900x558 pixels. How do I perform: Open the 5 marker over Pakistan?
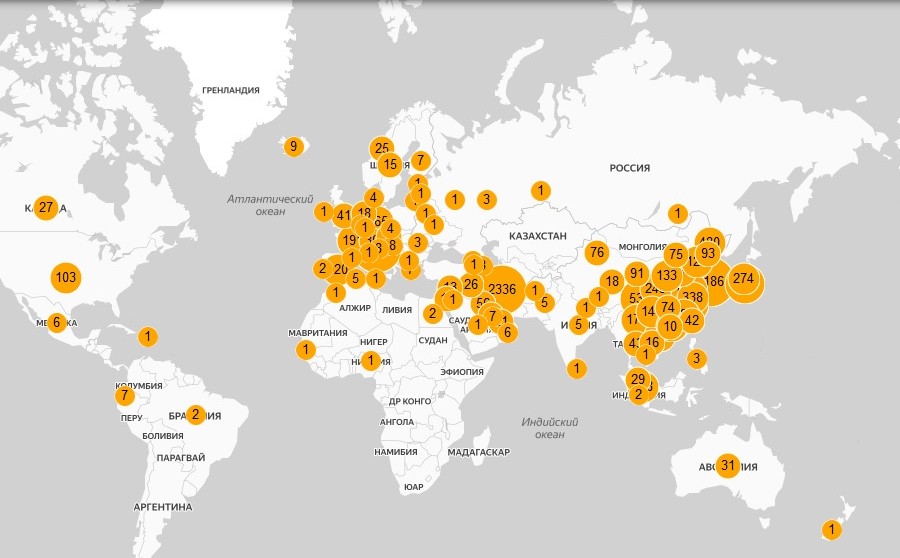[x=544, y=302]
